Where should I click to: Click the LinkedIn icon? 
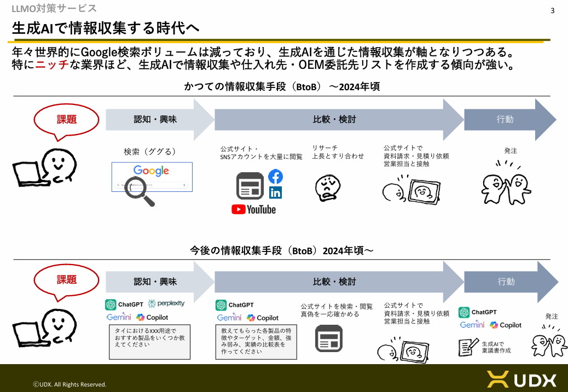[276, 192]
